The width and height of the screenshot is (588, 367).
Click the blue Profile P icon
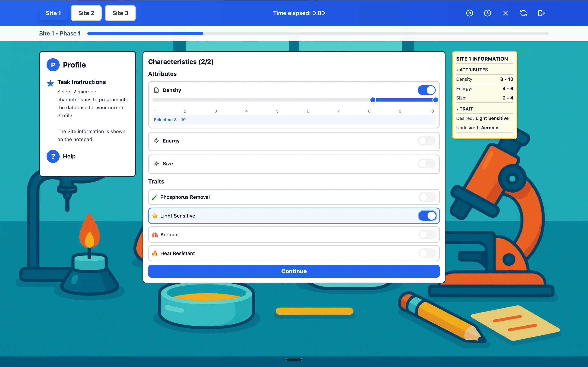click(x=53, y=65)
